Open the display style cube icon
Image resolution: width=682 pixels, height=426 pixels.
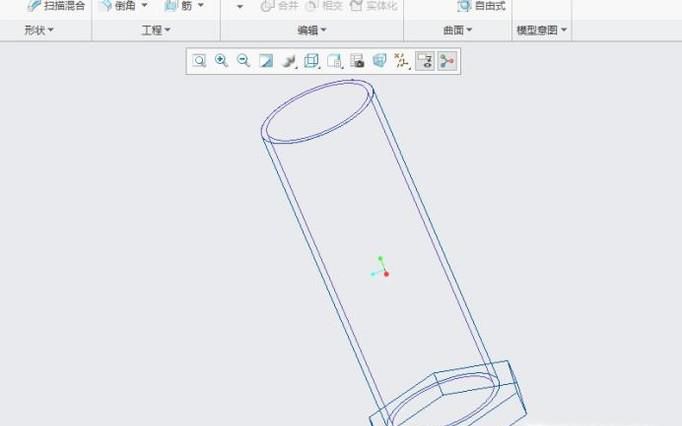312,61
